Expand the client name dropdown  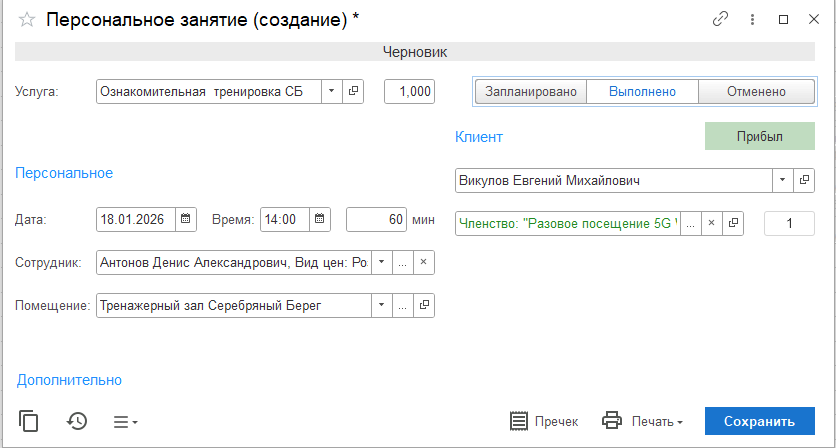pos(781,181)
